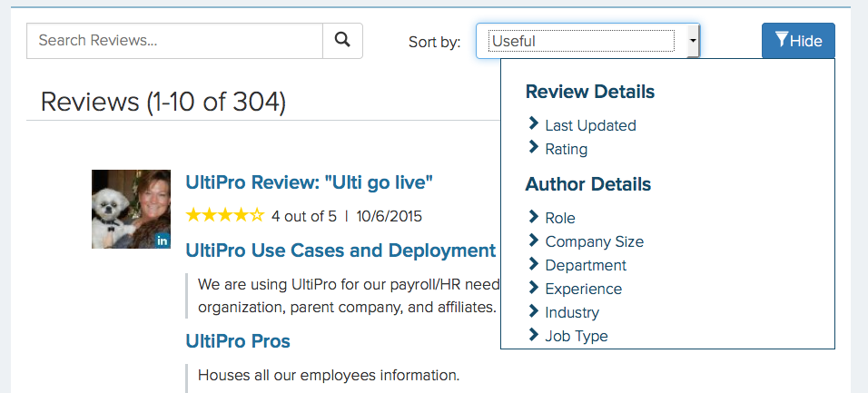Screen dimensions: 868x393
Task: Click the Review Details section heading
Action: click(x=589, y=92)
